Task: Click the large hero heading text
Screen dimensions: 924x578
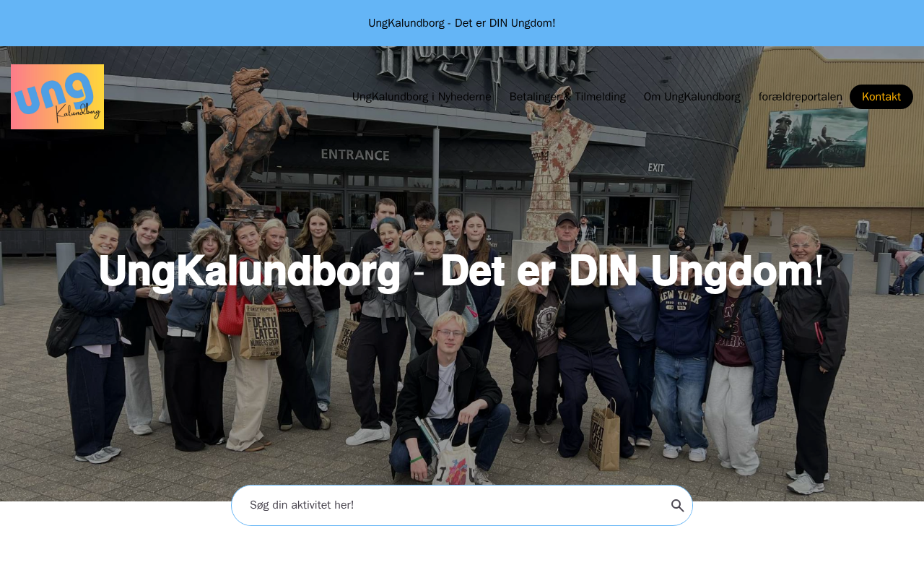Action: point(461,272)
